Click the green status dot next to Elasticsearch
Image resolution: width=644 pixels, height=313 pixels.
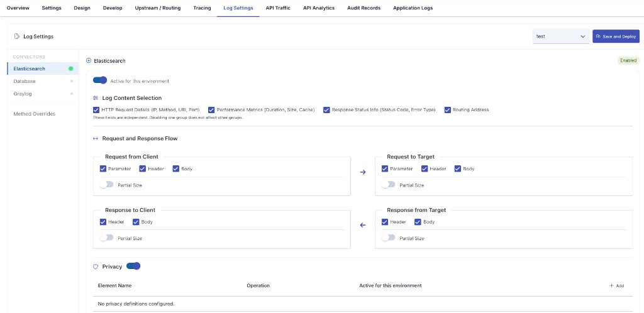point(70,69)
